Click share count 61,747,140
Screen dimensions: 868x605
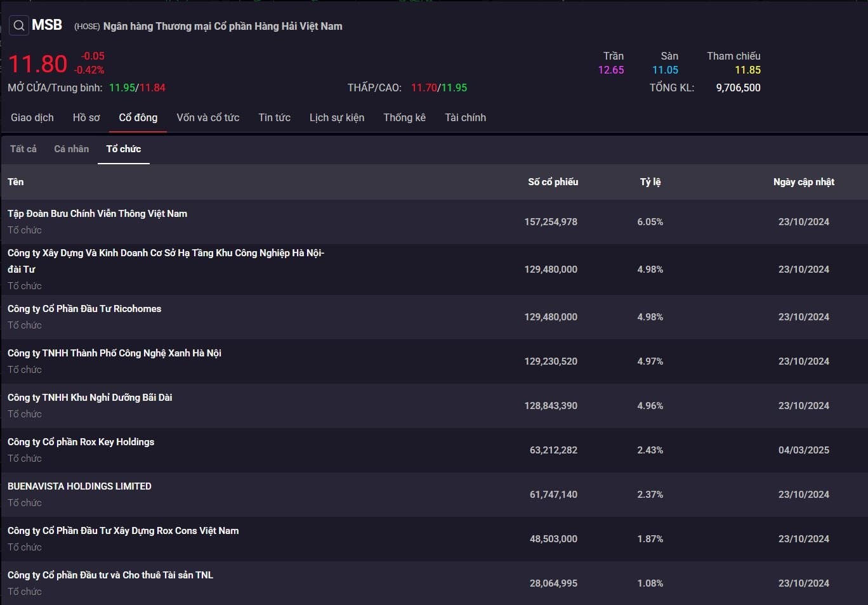pyautogui.click(x=553, y=495)
